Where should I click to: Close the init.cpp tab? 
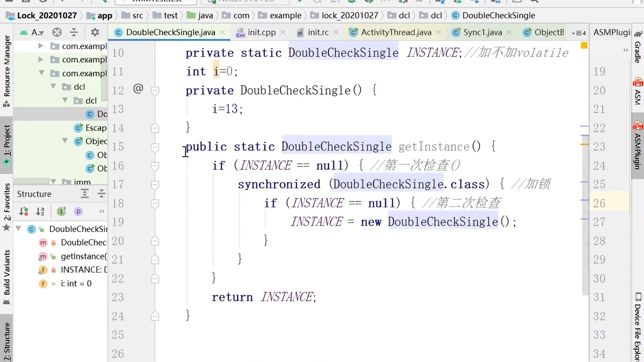coord(283,32)
